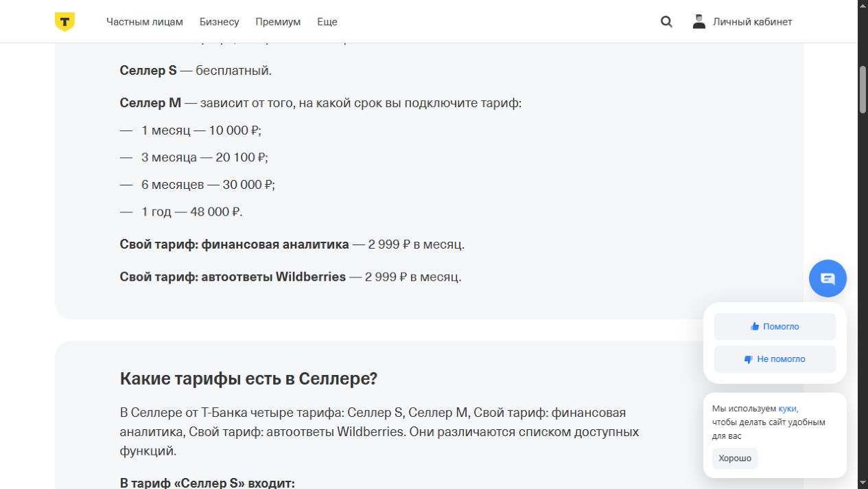Click the text В тариф «Селлер S» входит:
868x489 pixels.
pos(207,483)
